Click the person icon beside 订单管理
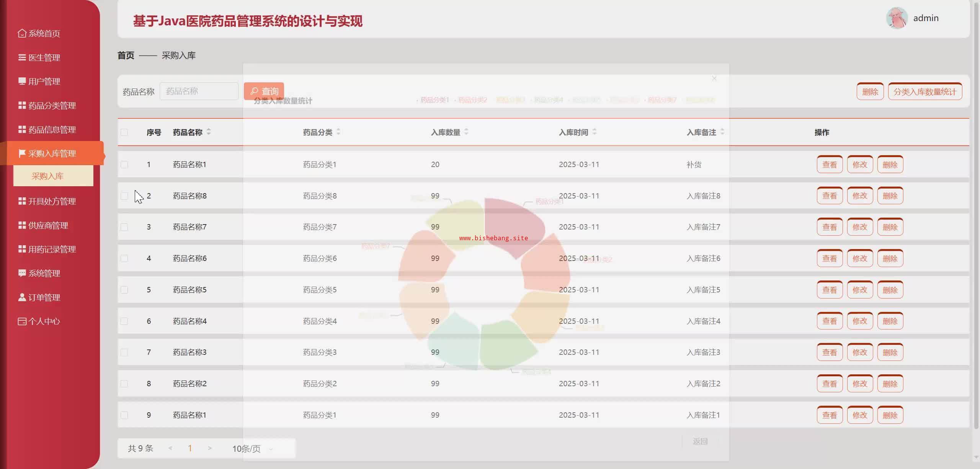 [22, 297]
